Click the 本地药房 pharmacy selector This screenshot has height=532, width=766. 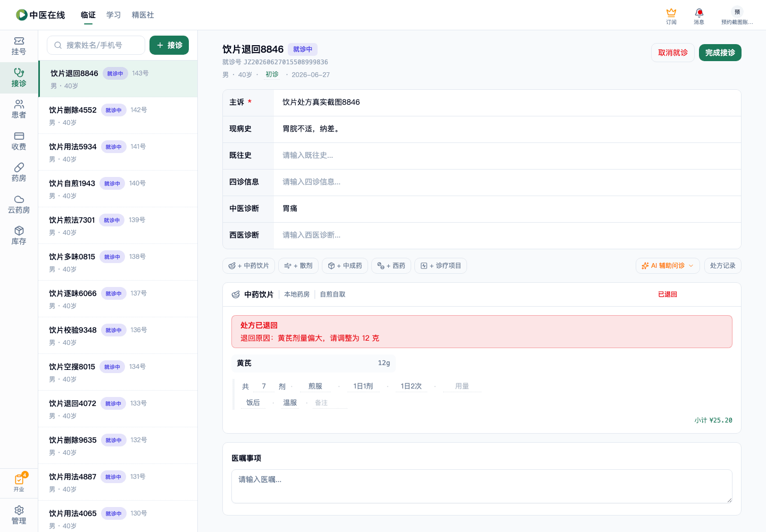click(297, 294)
